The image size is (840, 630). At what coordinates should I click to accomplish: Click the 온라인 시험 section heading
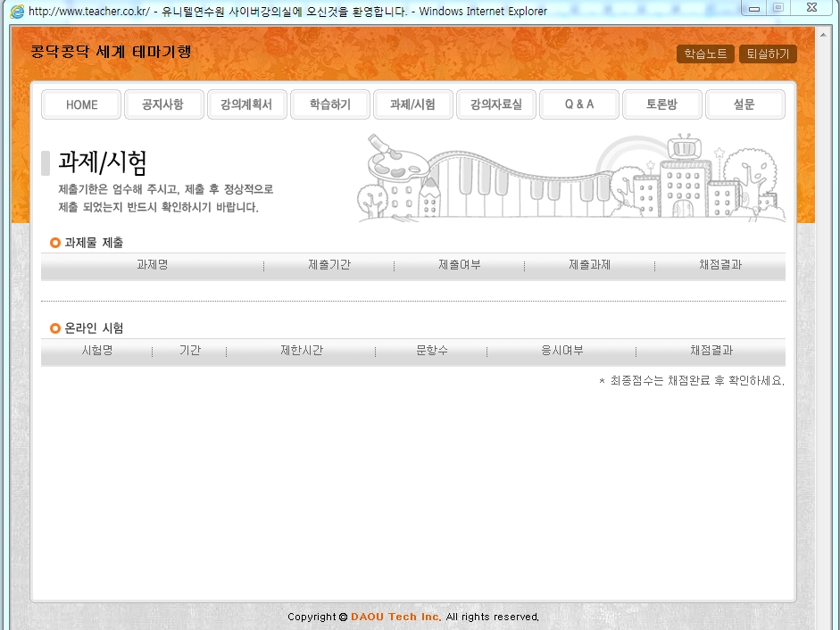94,327
